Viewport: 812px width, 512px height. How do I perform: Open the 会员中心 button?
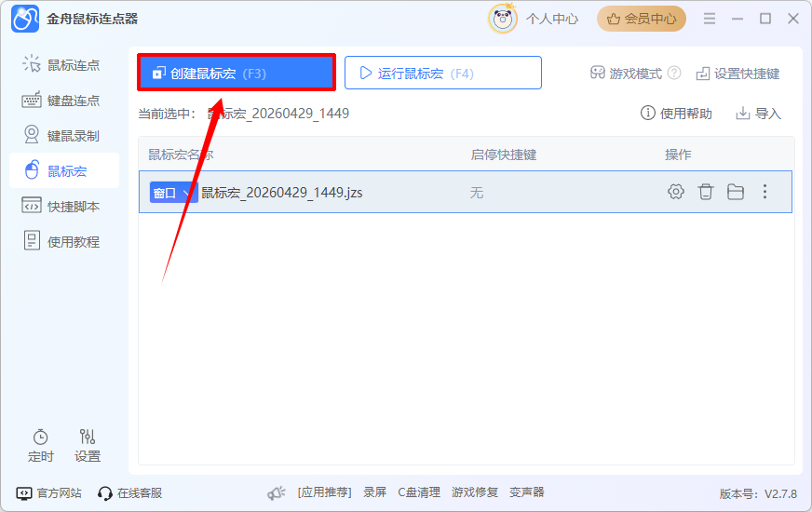642,20
